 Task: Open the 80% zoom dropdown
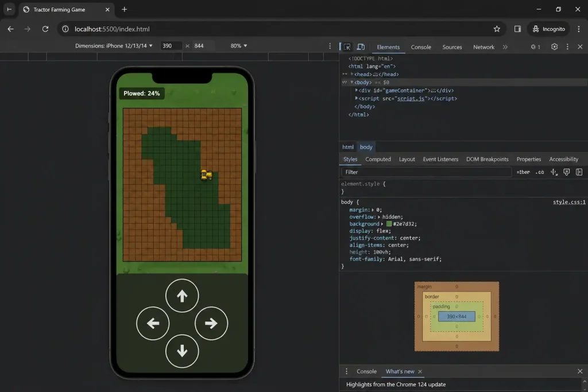(x=238, y=46)
